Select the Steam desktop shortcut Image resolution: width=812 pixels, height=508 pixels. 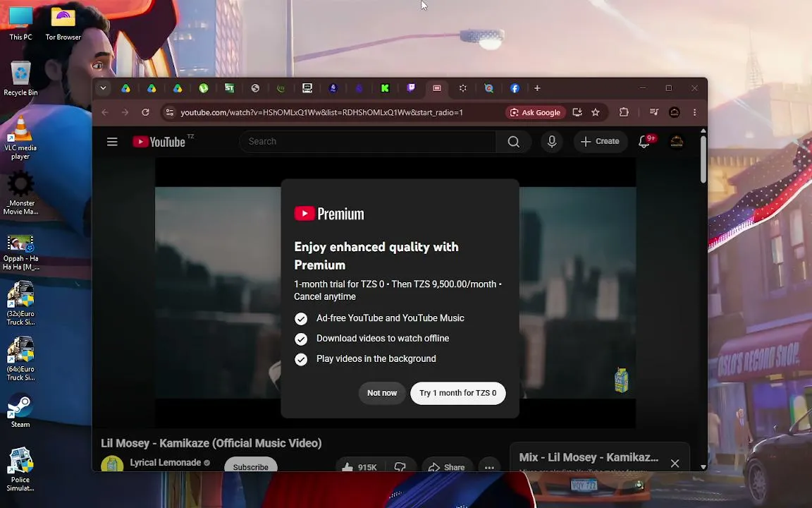[20, 411]
